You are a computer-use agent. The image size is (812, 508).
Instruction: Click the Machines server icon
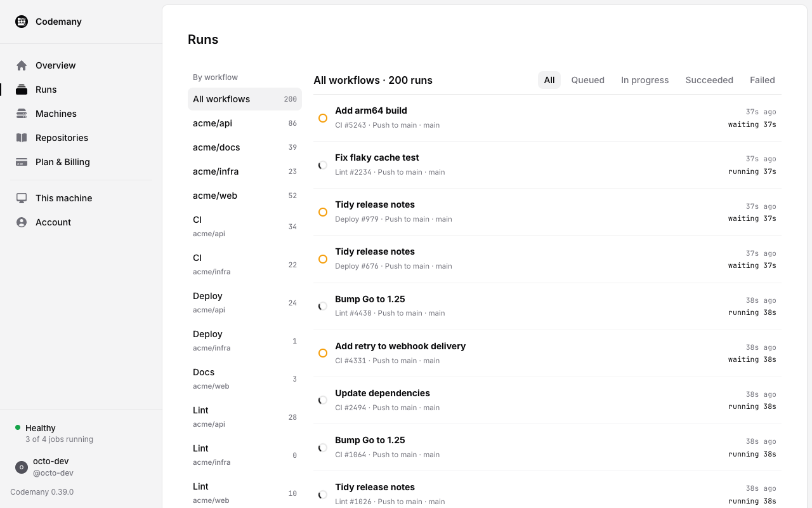point(22,114)
